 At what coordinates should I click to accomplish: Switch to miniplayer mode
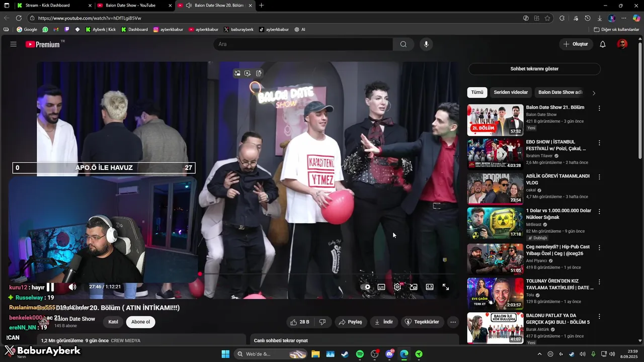point(414,287)
